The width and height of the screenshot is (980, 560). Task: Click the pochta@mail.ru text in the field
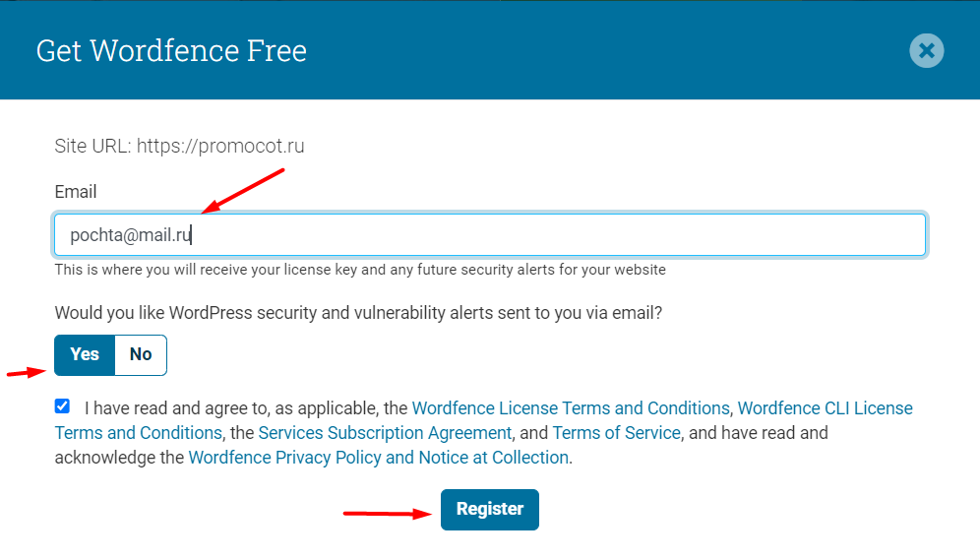tap(130, 235)
